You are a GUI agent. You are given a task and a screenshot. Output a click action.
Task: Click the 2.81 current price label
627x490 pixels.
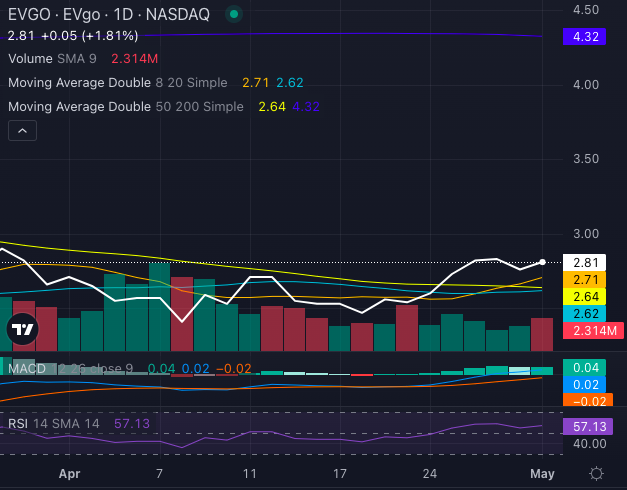click(584, 263)
